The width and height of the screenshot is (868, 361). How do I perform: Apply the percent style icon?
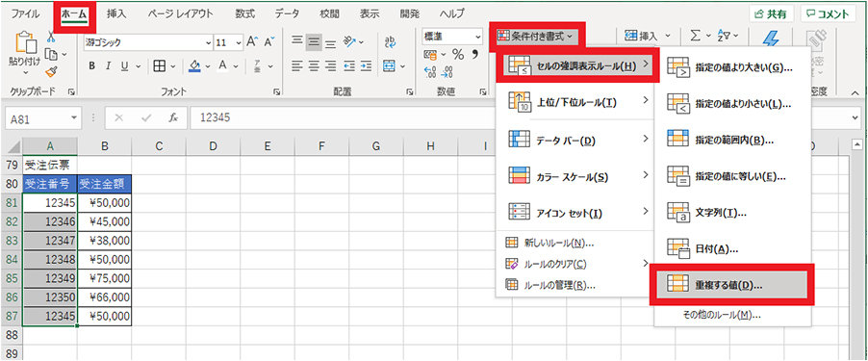[458, 54]
